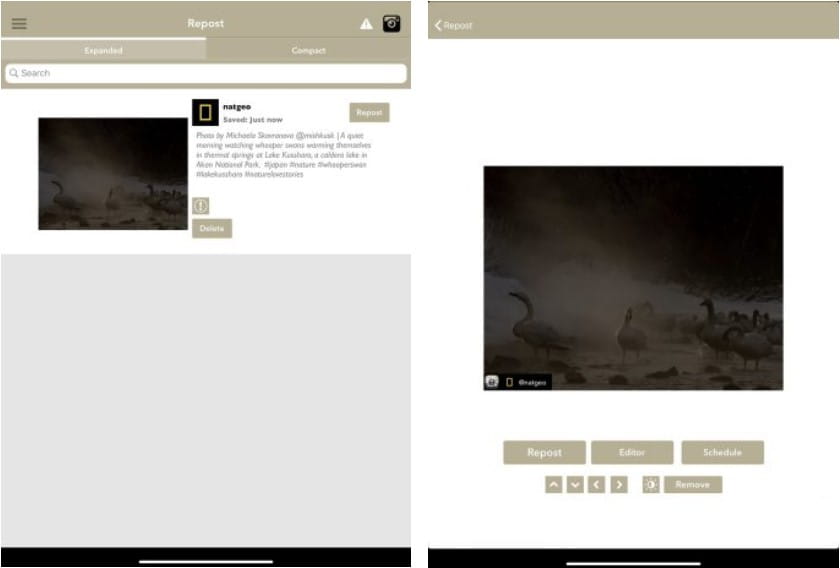Open the Editor
This screenshot has width=840, height=568.
[632, 453]
